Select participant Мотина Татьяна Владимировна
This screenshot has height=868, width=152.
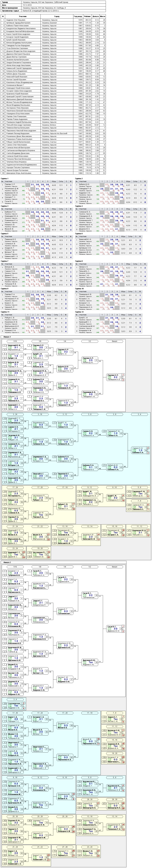[x=19, y=102]
